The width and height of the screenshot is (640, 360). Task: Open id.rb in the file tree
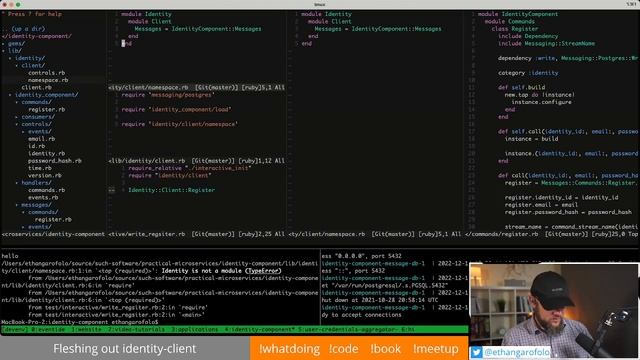pos(36,146)
